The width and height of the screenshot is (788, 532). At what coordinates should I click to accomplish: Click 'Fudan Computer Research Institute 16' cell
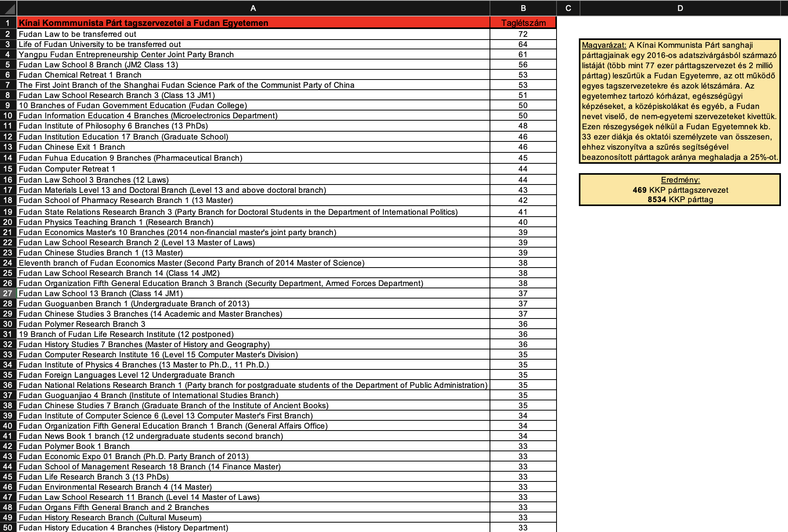click(253, 355)
